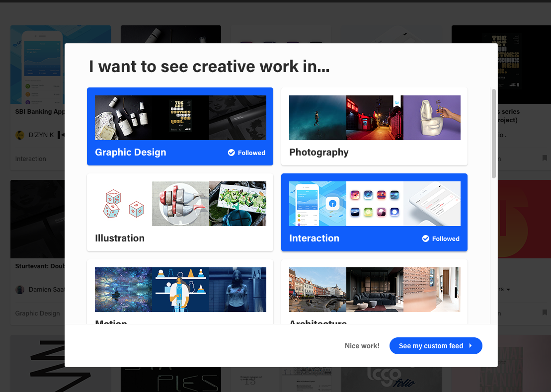551x392 pixels.
Task: Click the illustrated woman image in Motion card
Action: pos(181,290)
